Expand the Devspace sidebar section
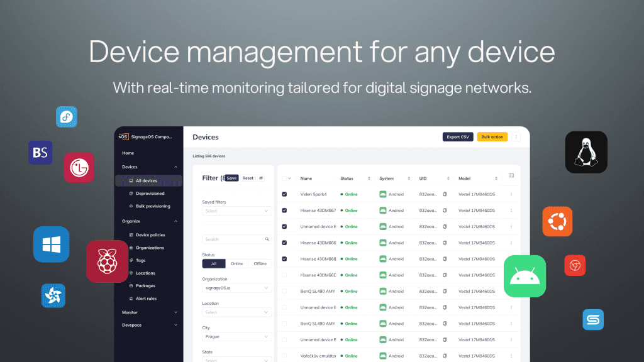644x362 pixels. 176,325
